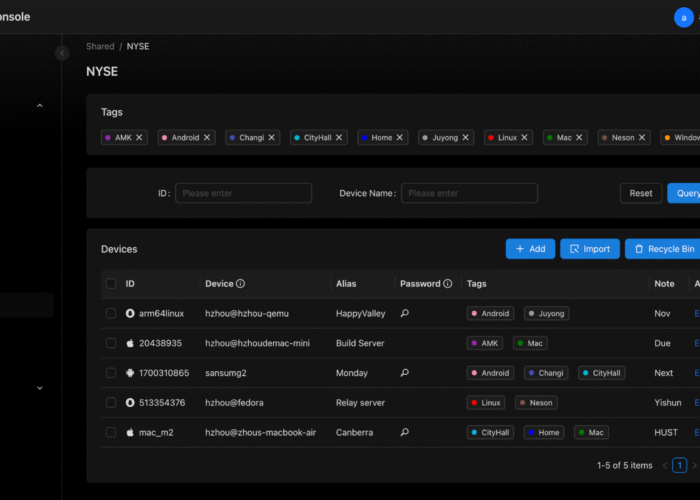
Task: Remove the AMK tag using its X
Action: 140,138
